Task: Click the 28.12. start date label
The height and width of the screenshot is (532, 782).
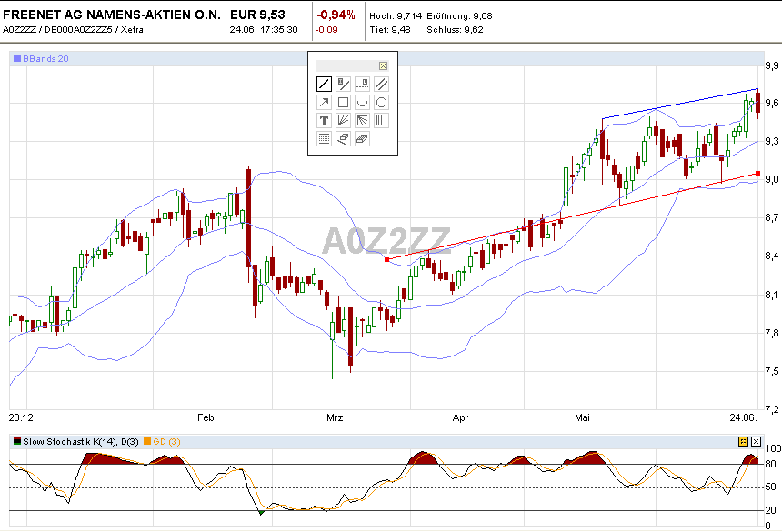Action: (23, 417)
